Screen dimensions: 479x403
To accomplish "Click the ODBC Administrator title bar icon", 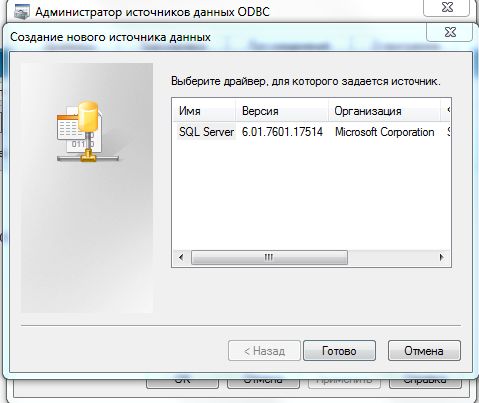I will pos(22,12).
